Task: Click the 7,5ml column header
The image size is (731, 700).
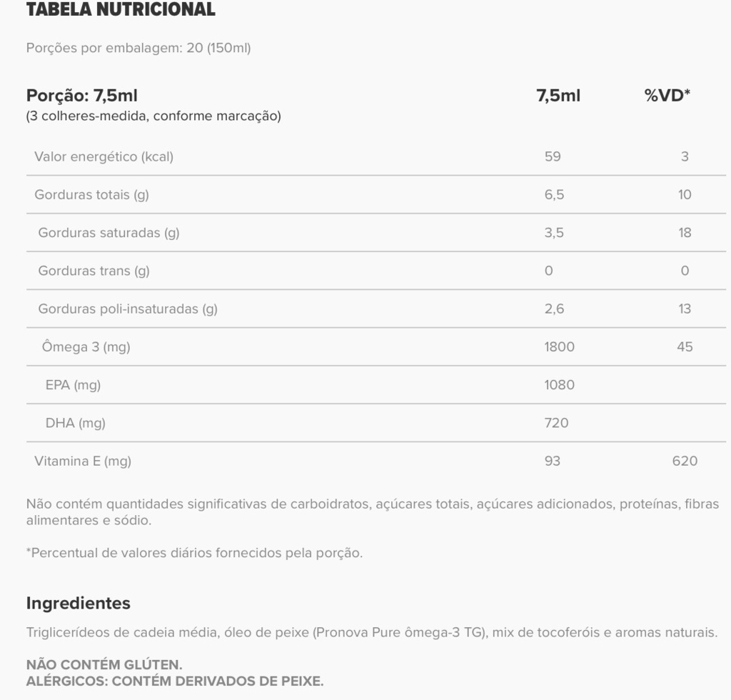Action: click(558, 96)
